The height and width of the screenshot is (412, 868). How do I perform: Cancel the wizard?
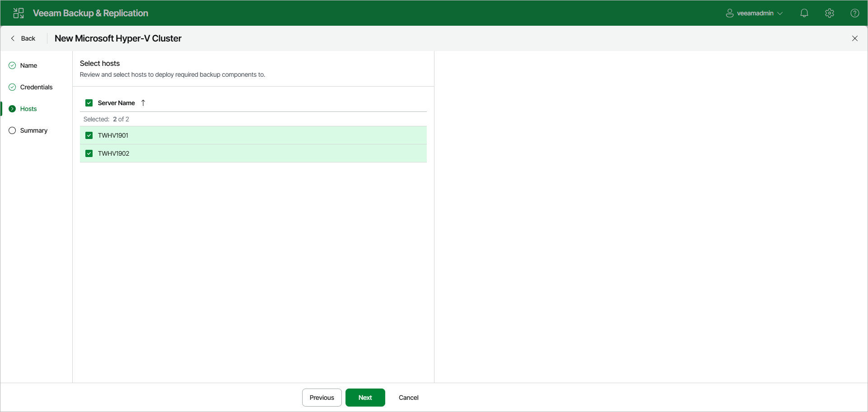coord(409,398)
